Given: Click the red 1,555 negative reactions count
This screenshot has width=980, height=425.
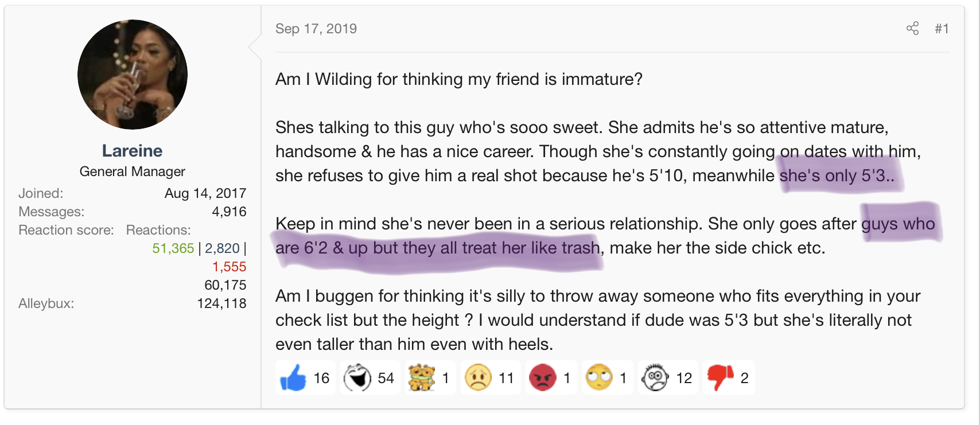Looking at the screenshot, I should (229, 267).
